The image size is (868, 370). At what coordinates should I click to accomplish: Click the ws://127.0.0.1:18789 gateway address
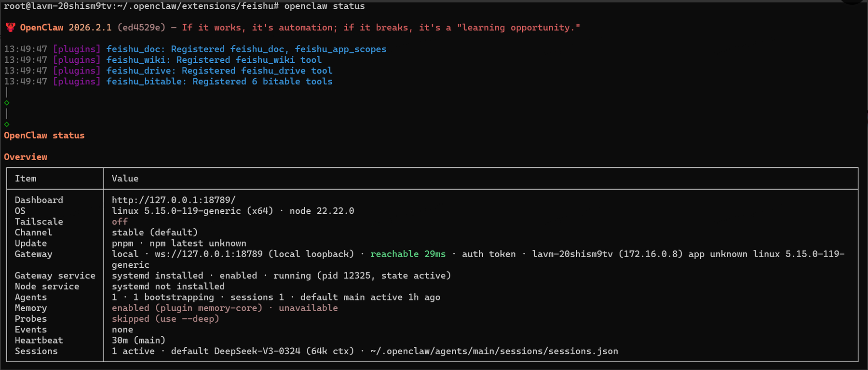coord(208,254)
